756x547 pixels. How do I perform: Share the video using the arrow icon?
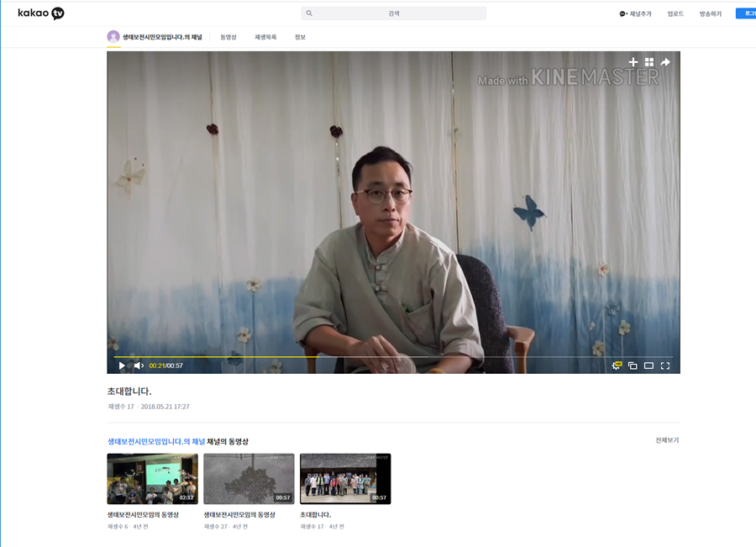point(665,62)
